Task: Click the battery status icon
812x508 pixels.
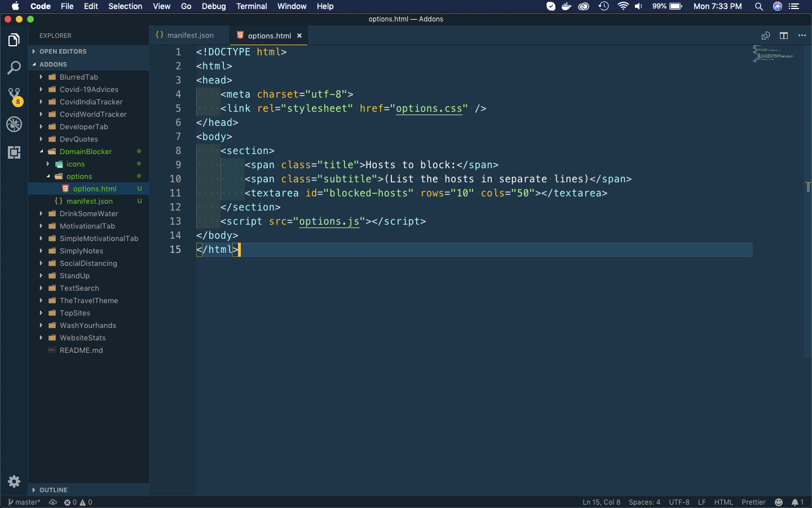Action: [x=676, y=6]
